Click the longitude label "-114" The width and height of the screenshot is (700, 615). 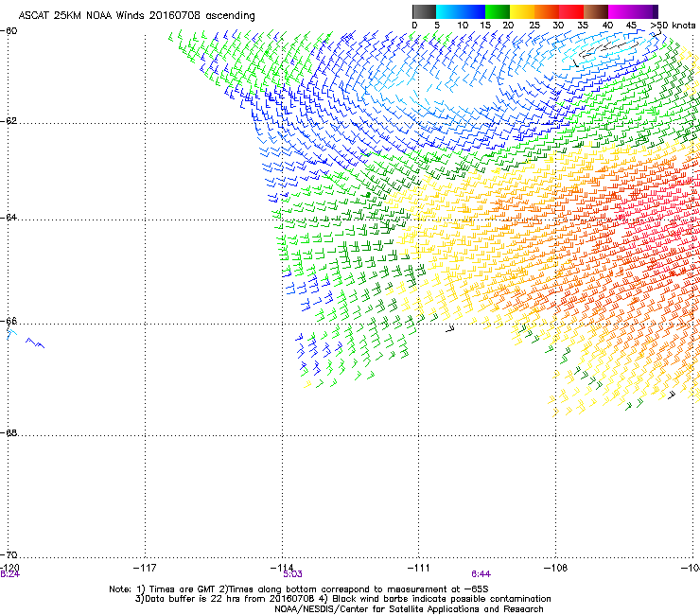(x=282, y=568)
